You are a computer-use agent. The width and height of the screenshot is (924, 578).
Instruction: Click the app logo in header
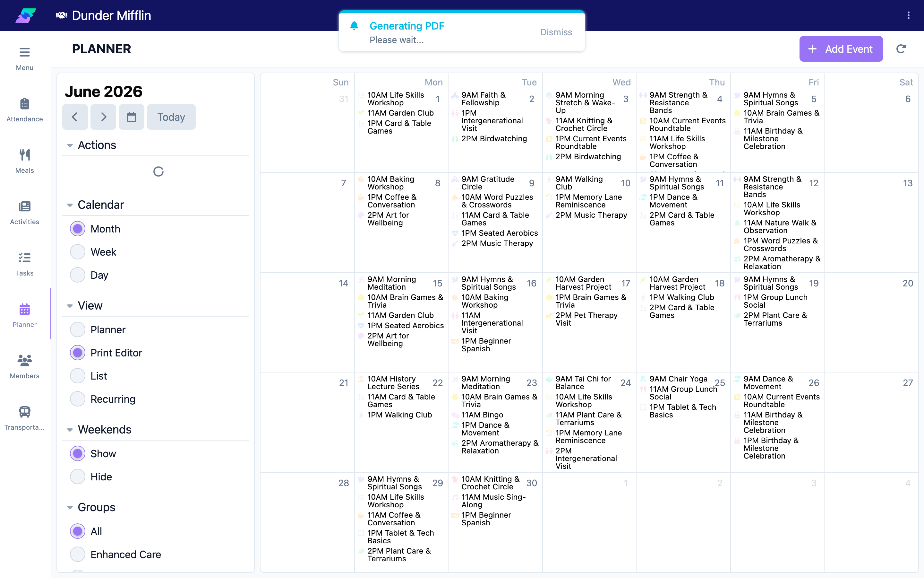click(25, 15)
